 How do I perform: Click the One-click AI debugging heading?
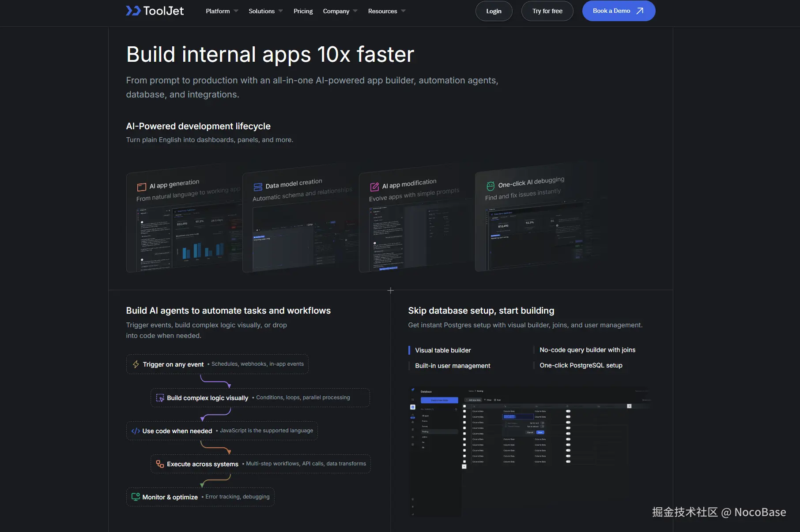click(532, 182)
